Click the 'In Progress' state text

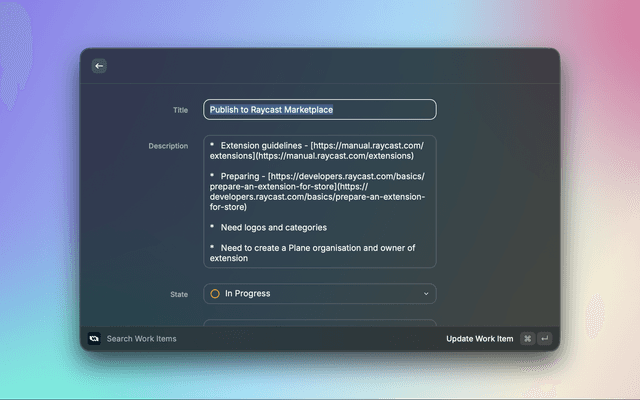[248, 294]
